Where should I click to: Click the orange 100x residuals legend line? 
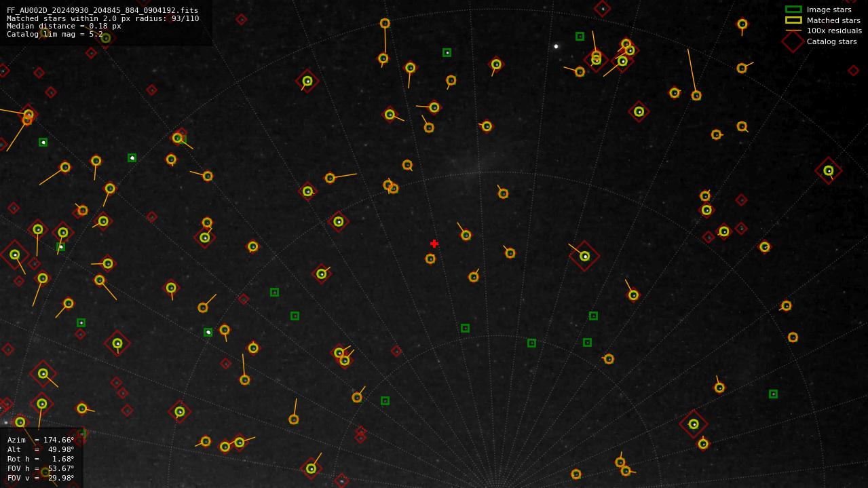(x=793, y=31)
